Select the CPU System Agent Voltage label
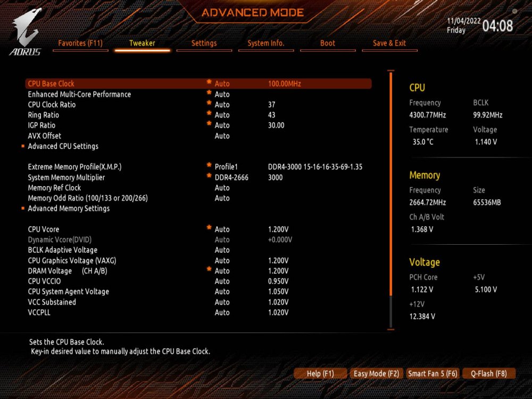This screenshot has height=399, width=532. click(x=68, y=292)
